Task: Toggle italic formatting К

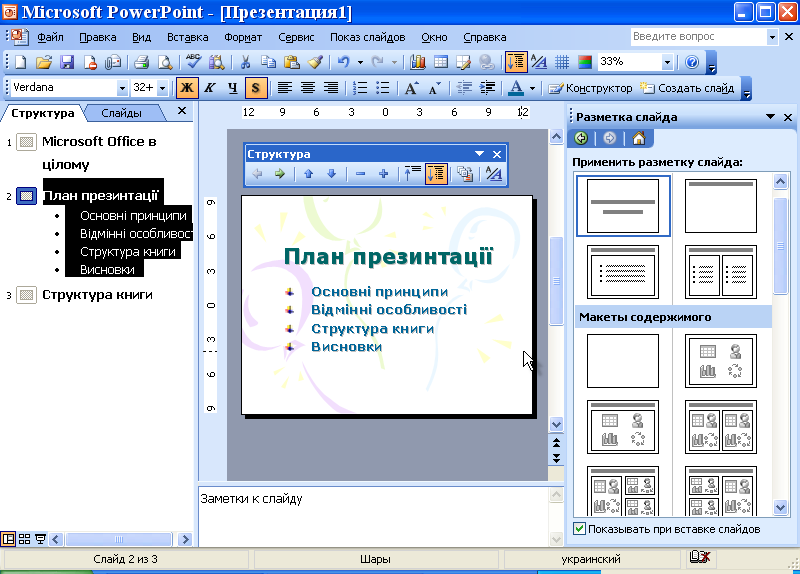Action: pos(210,88)
